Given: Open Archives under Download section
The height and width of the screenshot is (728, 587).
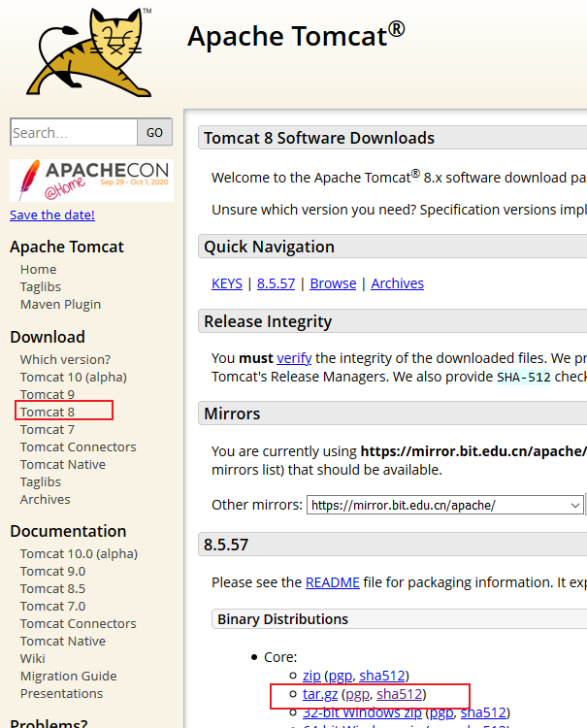Looking at the screenshot, I should pos(45,500).
